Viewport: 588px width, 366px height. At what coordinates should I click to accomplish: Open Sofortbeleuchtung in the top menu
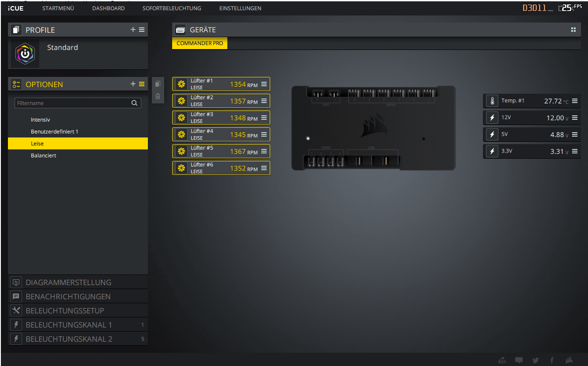coord(172,8)
